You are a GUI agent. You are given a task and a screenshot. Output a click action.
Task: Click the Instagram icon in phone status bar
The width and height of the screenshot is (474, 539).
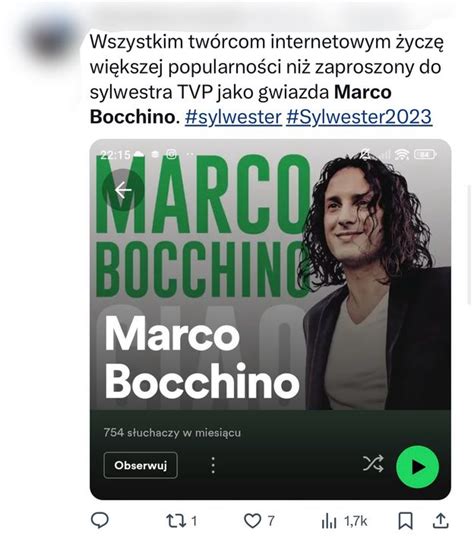click(172, 154)
